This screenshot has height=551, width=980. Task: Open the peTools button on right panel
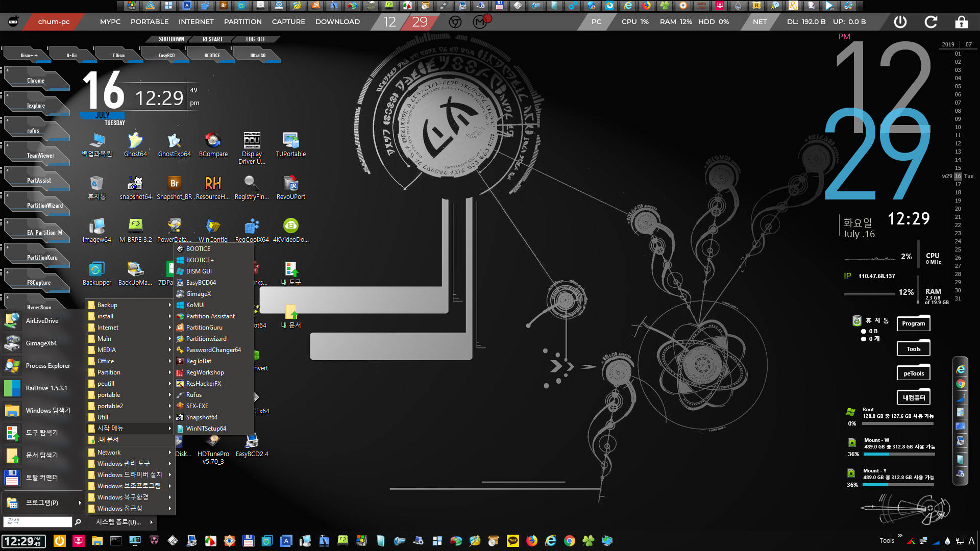[913, 373]
